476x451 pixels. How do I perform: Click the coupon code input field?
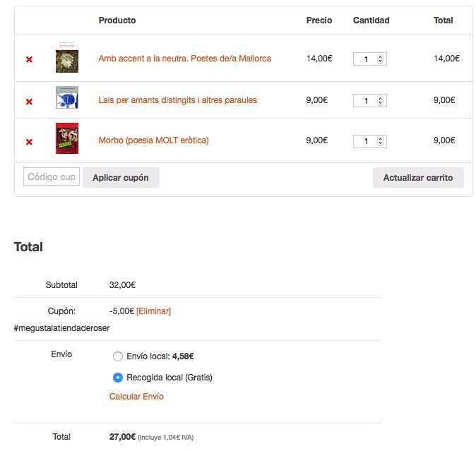point(52,177)
